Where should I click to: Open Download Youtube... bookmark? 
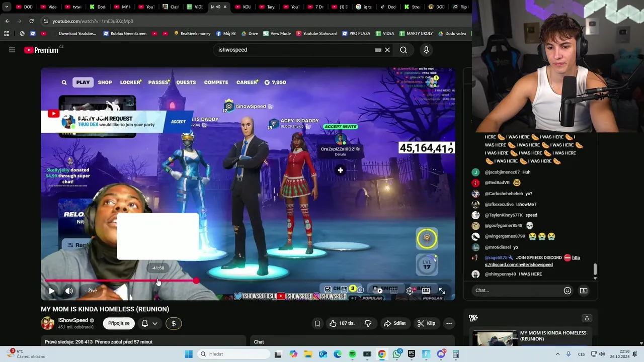pos(73,34)
